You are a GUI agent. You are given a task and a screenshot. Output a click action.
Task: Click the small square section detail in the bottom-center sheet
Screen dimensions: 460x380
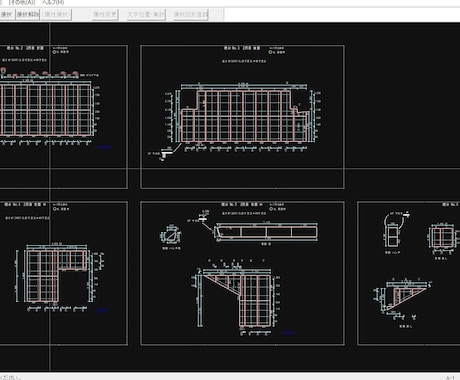coord(171,236)
